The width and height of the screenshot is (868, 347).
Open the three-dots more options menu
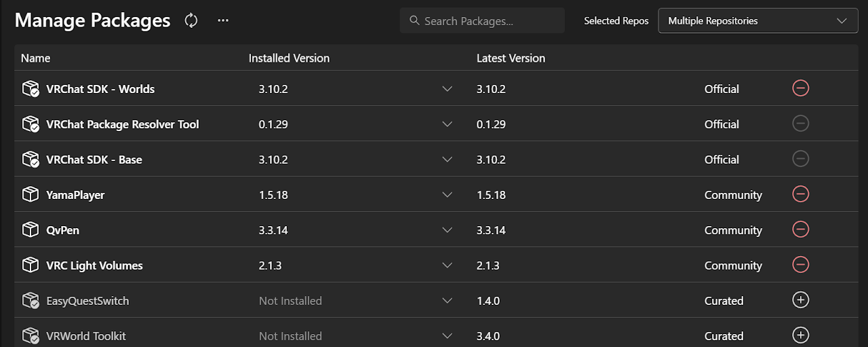pos(223,20)
